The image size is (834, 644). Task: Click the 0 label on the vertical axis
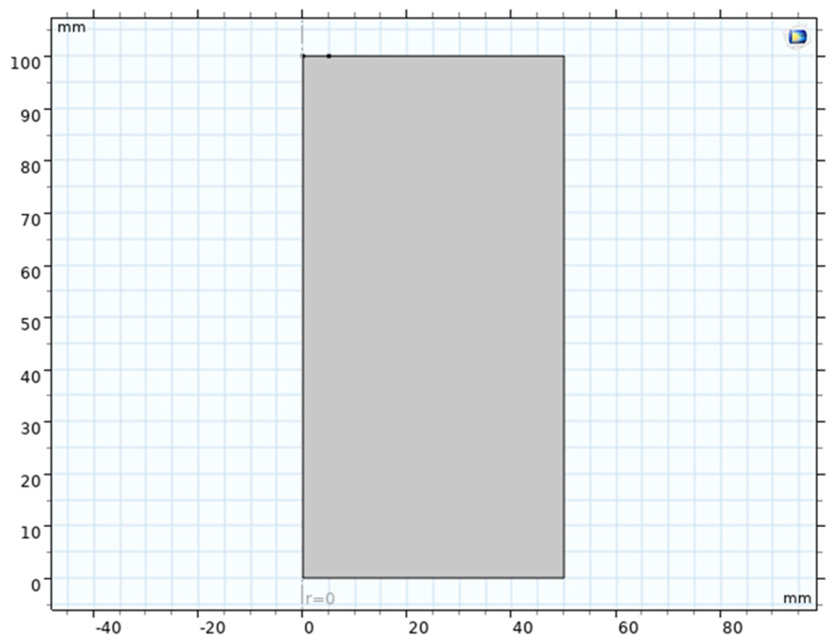click(x=36, y=585)
